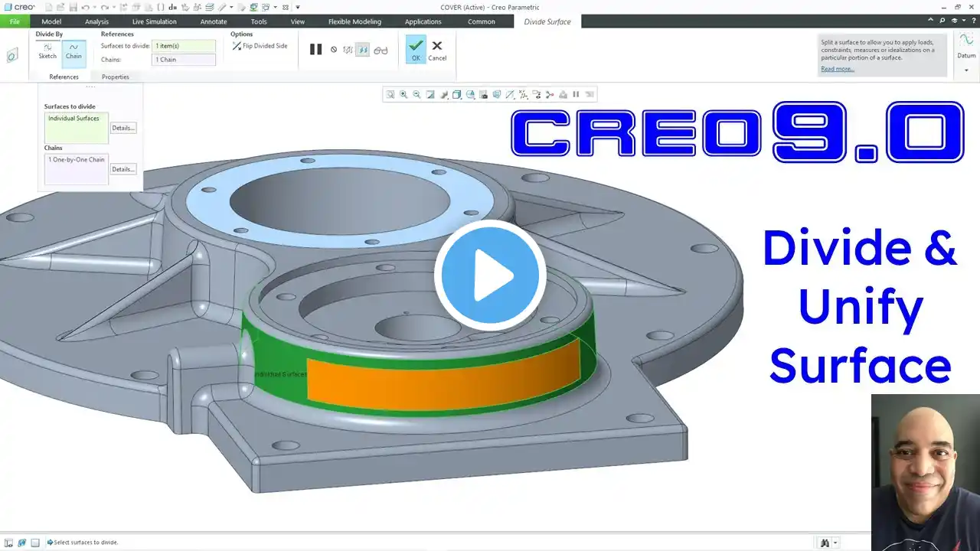980x551 pixels.
Task: Click the web browser icon in status bar
Action: [x=22, y=543]
